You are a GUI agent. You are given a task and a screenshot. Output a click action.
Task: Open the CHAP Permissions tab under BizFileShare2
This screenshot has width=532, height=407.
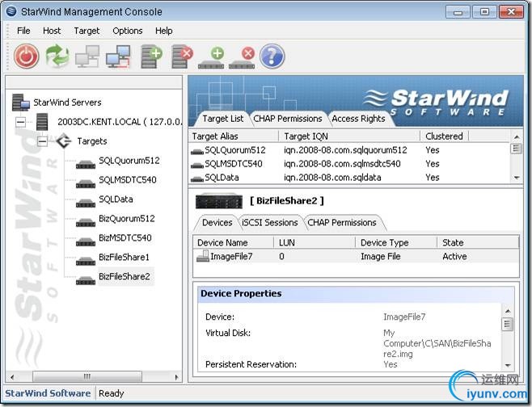tap(342, 223)
